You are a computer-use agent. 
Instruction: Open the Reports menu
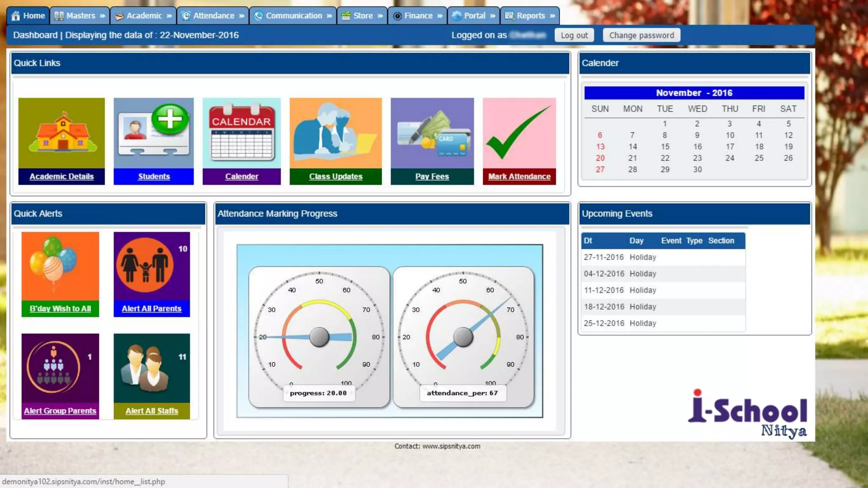tap(530, 16)
